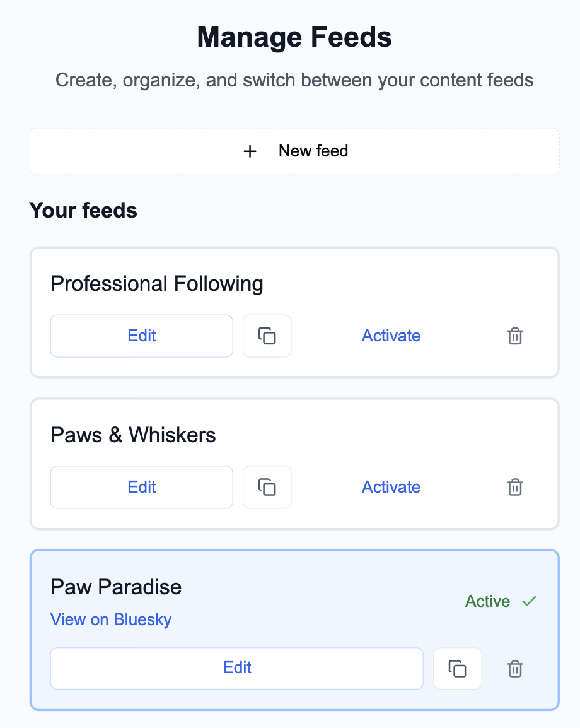
Task: Edit the Professional Following feed
Action: click(x=142, y=336)
